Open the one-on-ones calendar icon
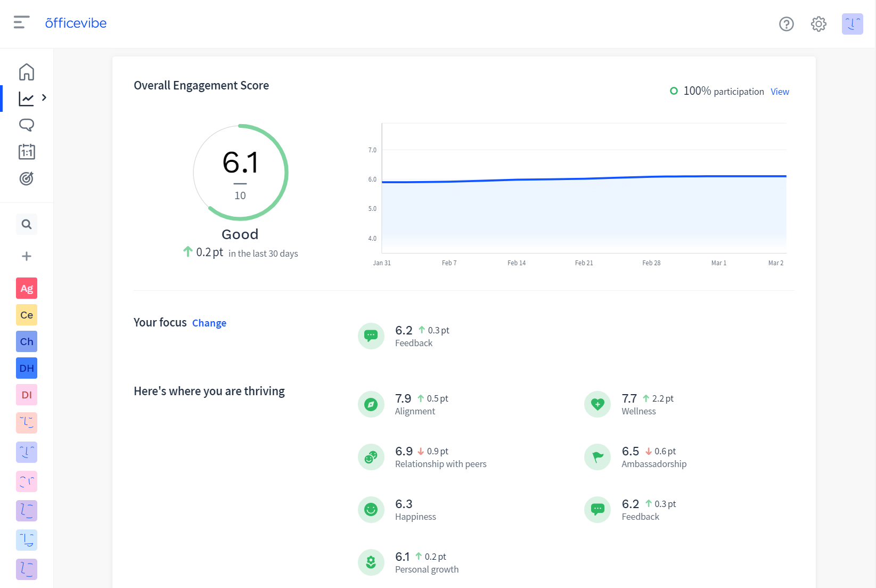 coord(26,152)
